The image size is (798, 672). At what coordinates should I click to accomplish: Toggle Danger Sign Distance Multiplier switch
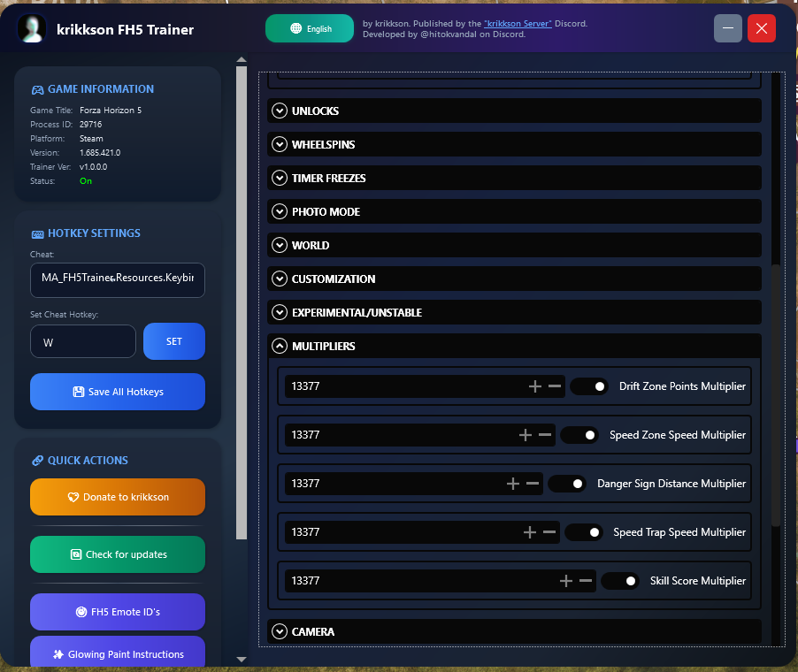(x=567, y=484)
